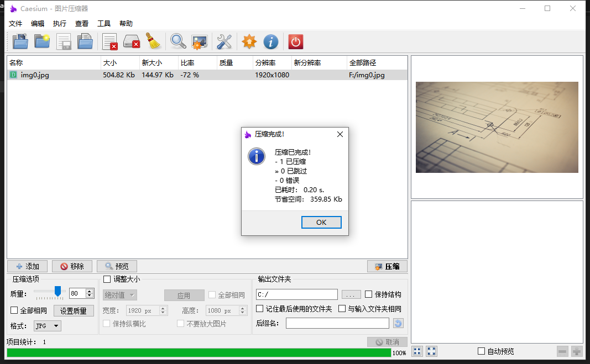Click the 压缩 button
Screen dimensions: 590x364
[x=387, y=266]
